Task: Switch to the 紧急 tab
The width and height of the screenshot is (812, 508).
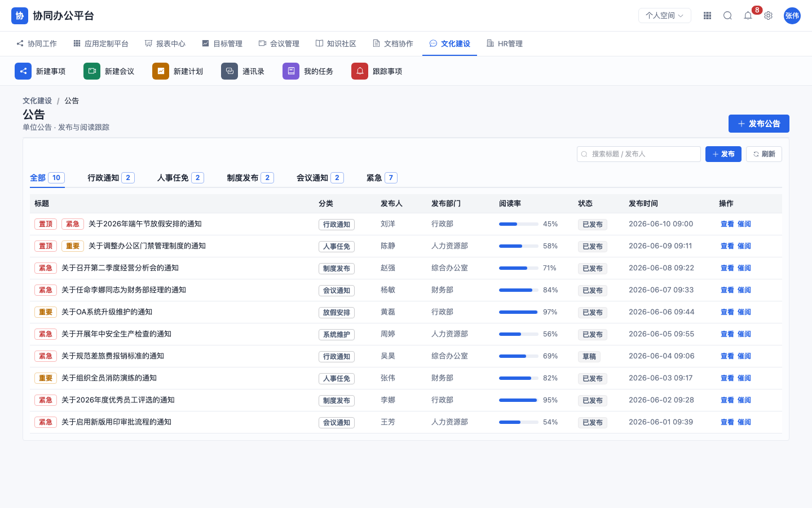Action: click(x=382, y=178)
